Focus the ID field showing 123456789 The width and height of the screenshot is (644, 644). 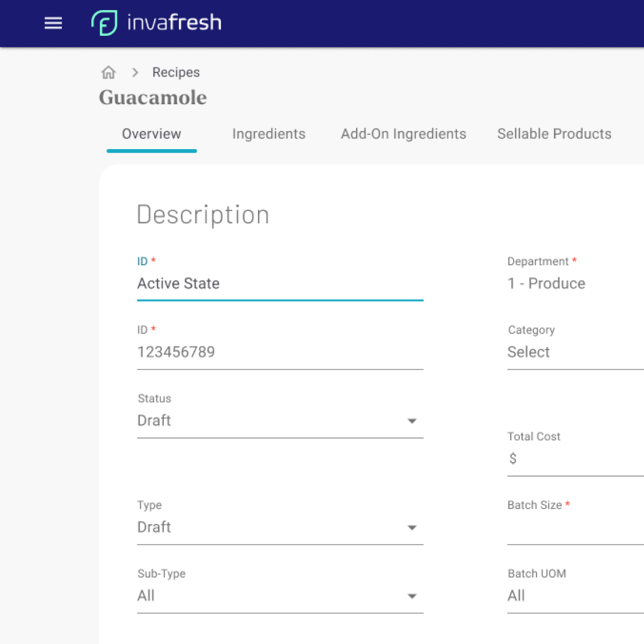click(279, 353)
